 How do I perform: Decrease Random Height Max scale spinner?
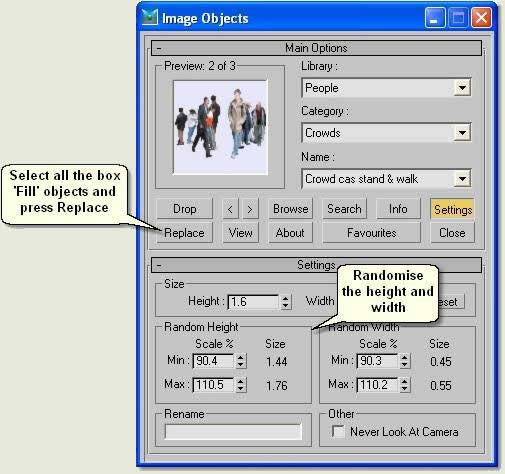click(240, 389)
